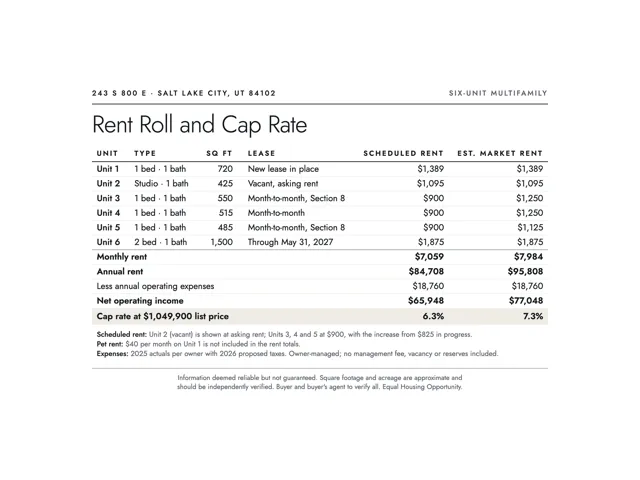This screenshot has height=480, width=640.
Task: Click the LEASE column header
Action: [x=261, y=153]
